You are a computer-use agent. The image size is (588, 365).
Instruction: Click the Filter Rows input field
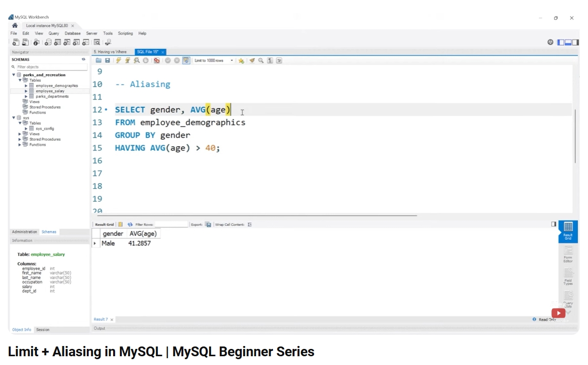pyautogui.click(x=171, y=225)
